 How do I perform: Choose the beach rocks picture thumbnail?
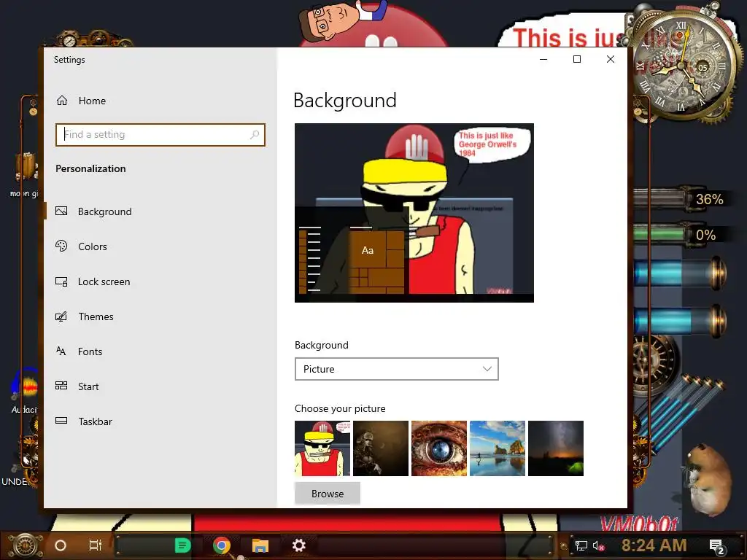coord(498,448)
